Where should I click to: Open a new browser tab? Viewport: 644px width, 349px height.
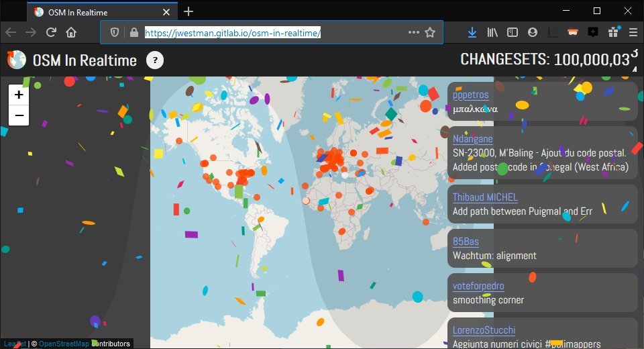(x=189, y=11)
